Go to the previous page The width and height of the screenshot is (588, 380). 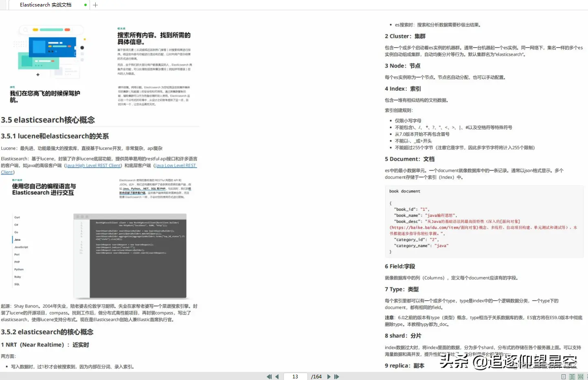coord(277,376)
